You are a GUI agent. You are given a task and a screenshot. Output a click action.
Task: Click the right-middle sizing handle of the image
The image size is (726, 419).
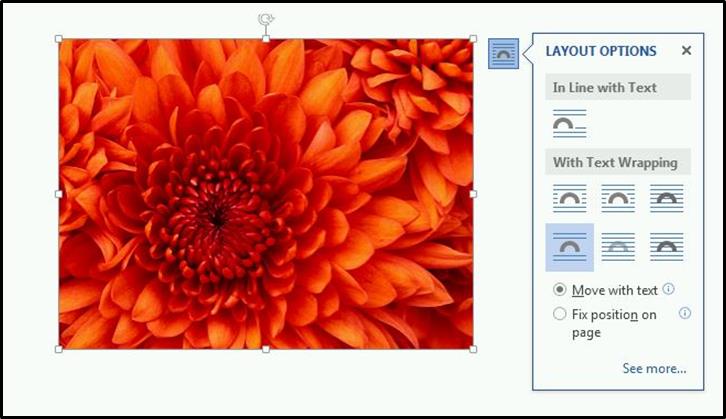pyautogui.click(x=473, y=194)
